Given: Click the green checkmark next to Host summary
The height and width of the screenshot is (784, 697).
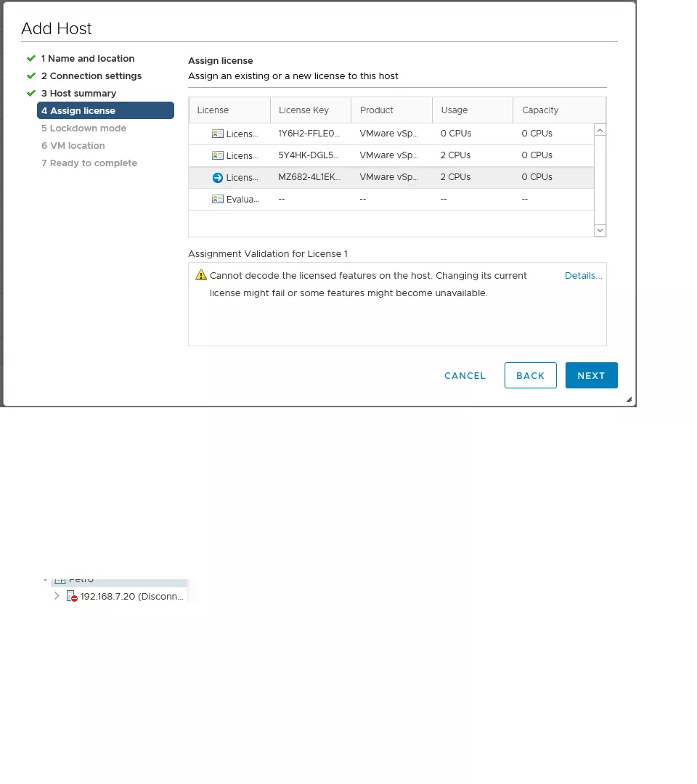Looking at the screenshot, I should click(31, 94).
